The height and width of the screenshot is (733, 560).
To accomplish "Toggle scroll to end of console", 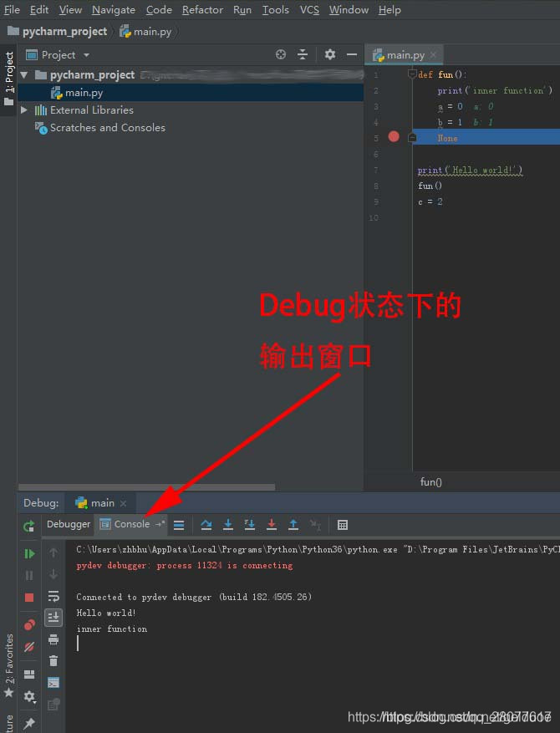I will tap(53, 618).
